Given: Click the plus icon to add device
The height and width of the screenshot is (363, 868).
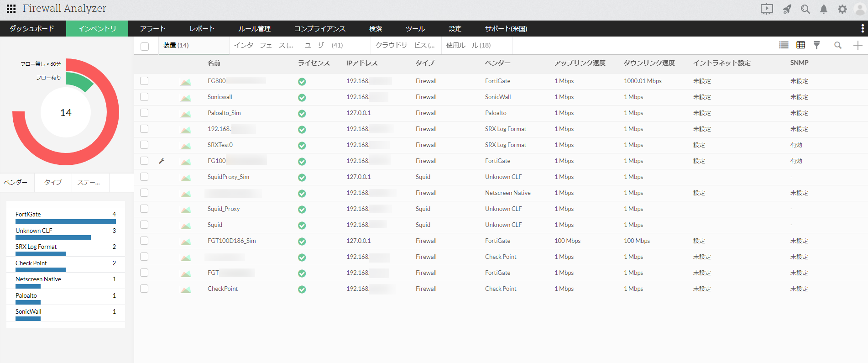Looking at the screenshot, I should tap(858, 45).
